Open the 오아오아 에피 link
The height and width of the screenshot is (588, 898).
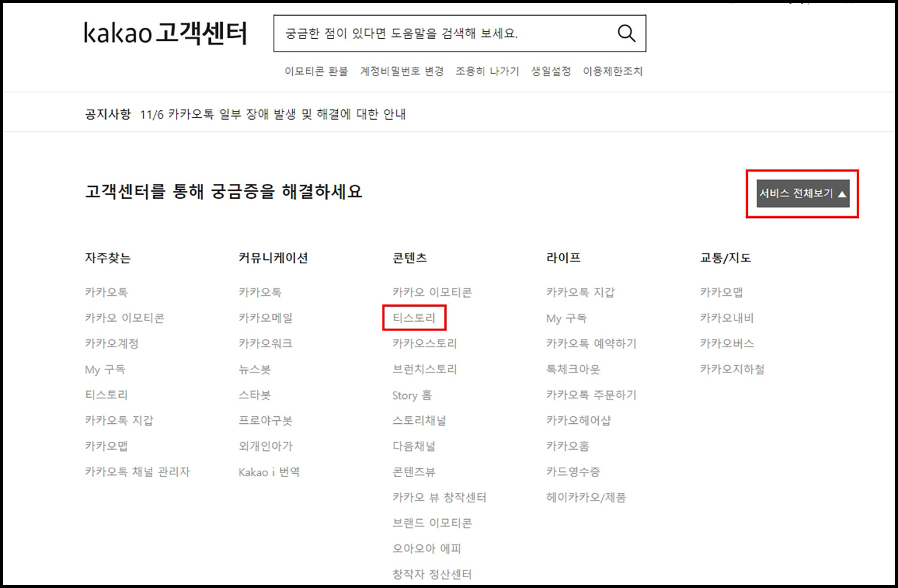click(427, 548)
